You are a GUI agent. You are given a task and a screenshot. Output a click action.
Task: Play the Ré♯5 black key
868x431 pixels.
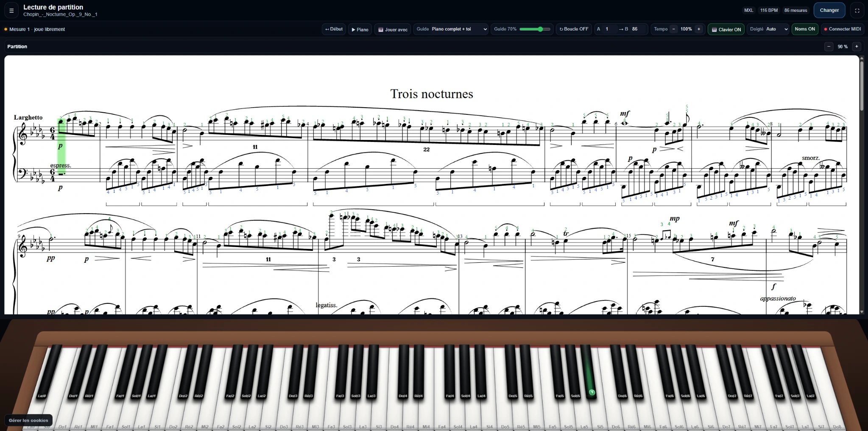coord(527,373)
